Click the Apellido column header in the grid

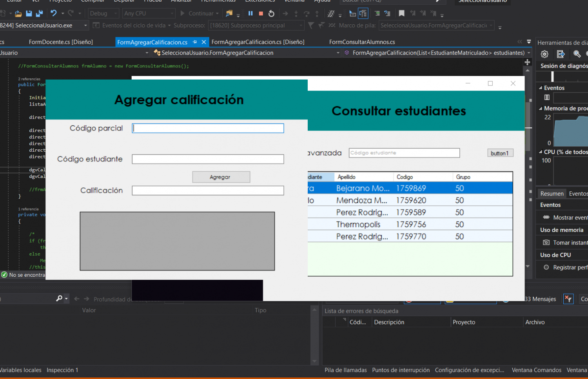point(363,177)
